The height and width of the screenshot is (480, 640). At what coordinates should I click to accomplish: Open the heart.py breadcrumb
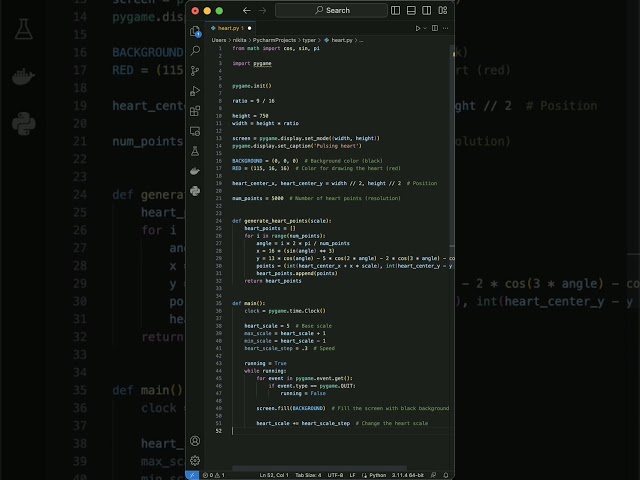(338, 40)
